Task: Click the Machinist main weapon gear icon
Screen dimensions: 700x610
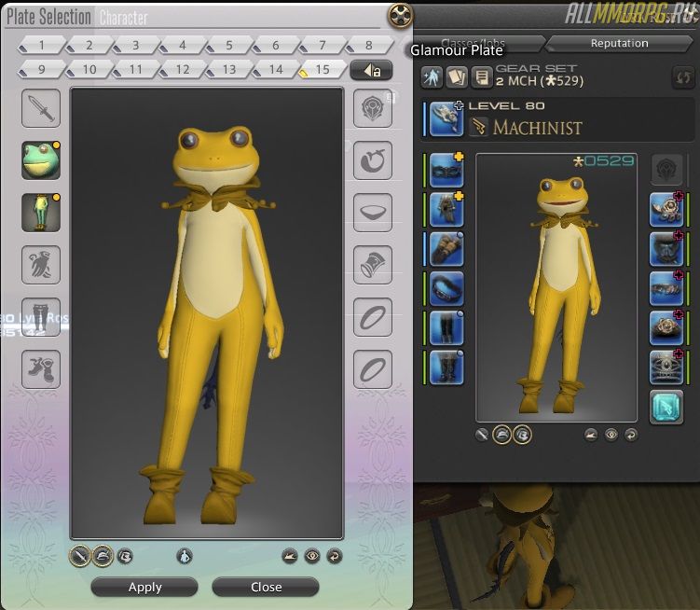Action: [446, 118]
